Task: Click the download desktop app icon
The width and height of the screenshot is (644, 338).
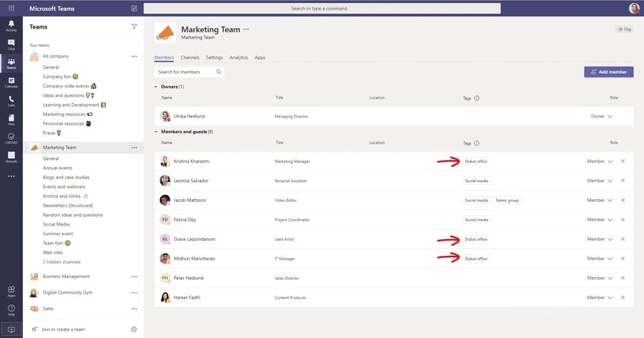Action: pyautogui.click(x=11, y=329)
